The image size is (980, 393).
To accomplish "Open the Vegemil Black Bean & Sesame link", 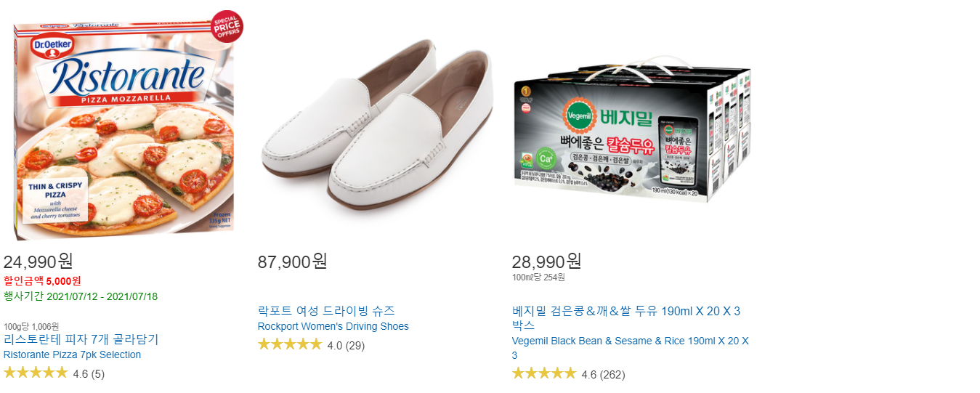I will [x=630, y=348].
